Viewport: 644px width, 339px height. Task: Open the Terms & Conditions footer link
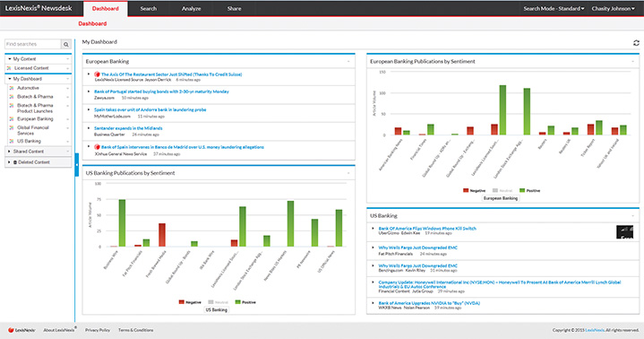135,330
